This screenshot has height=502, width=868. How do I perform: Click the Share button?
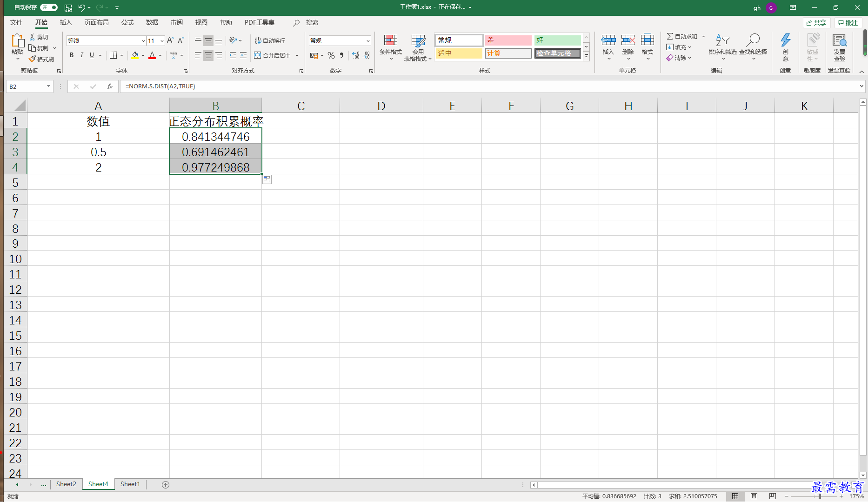(817, 23)
